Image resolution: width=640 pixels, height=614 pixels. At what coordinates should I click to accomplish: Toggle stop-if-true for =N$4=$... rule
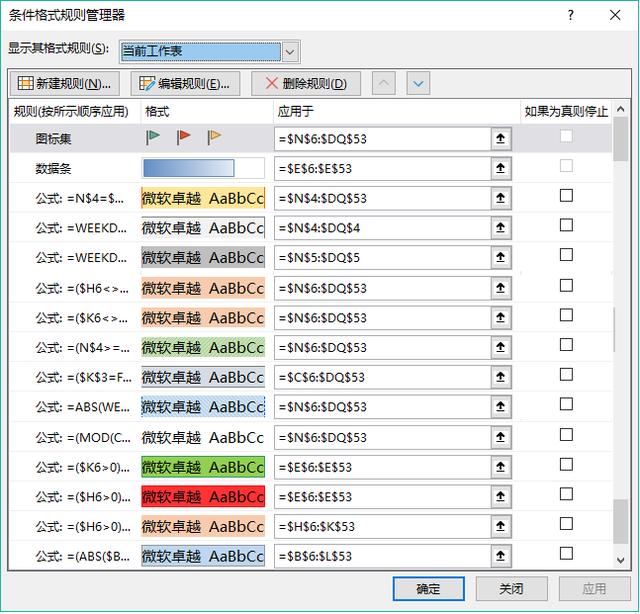click(x=566, y=196)
